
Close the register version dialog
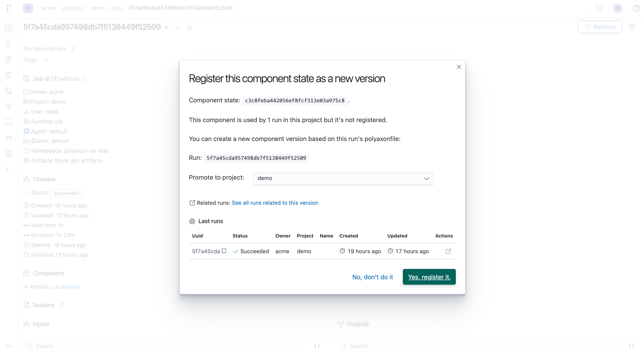[x=459, y=67]
